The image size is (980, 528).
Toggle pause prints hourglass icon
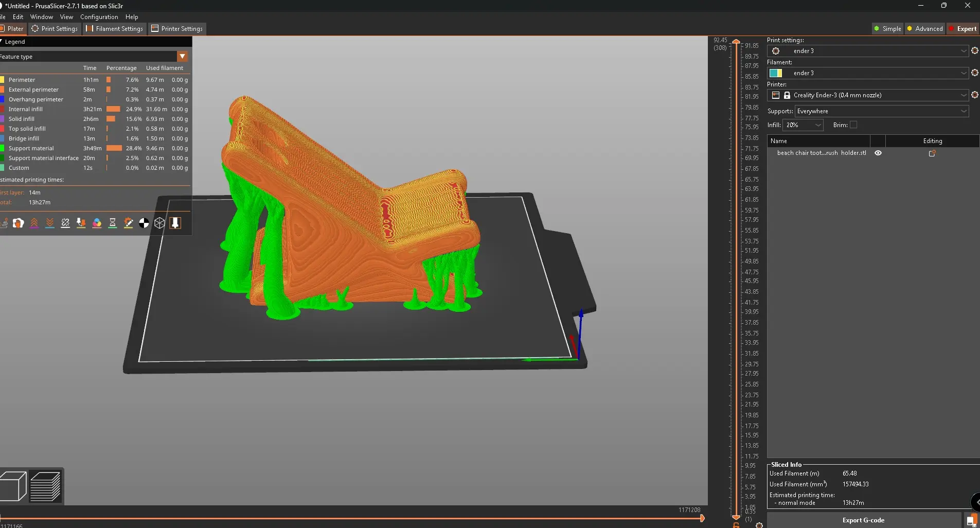[113, 223]
